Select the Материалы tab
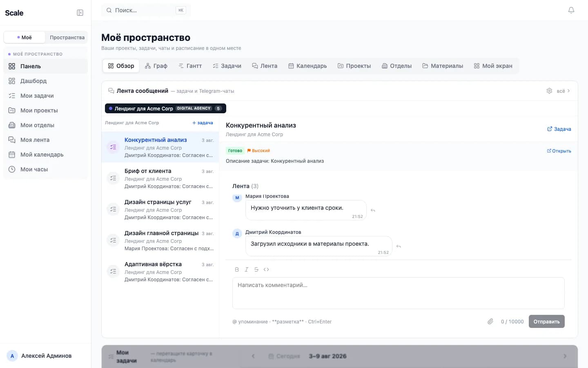 coord(443,66)
